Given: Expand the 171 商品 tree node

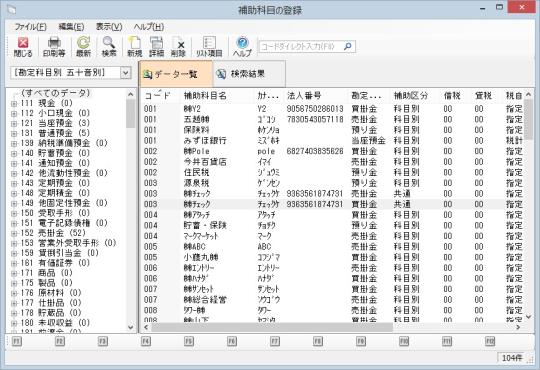Looking at the screenshot, I should [x=14, y=274].
